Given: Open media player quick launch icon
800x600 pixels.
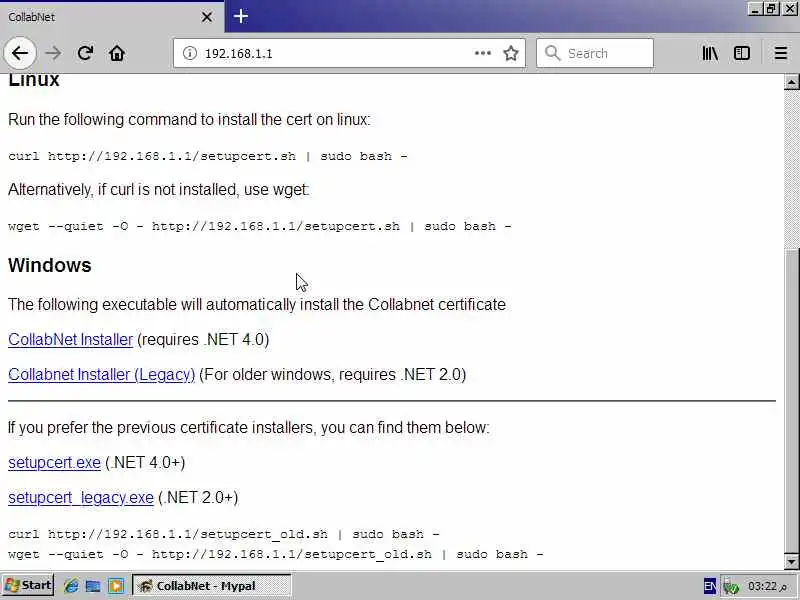Looking at the screenshot, I should 116,586.
